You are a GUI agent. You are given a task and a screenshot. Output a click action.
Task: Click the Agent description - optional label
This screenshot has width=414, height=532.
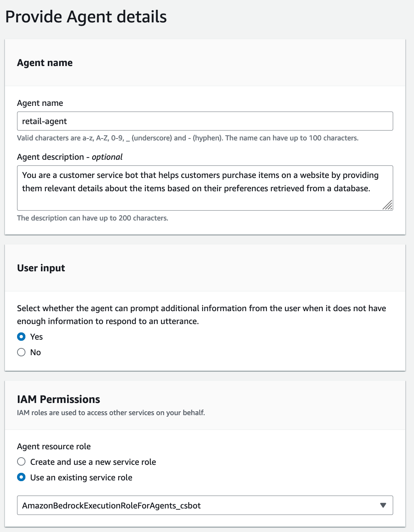70,157
